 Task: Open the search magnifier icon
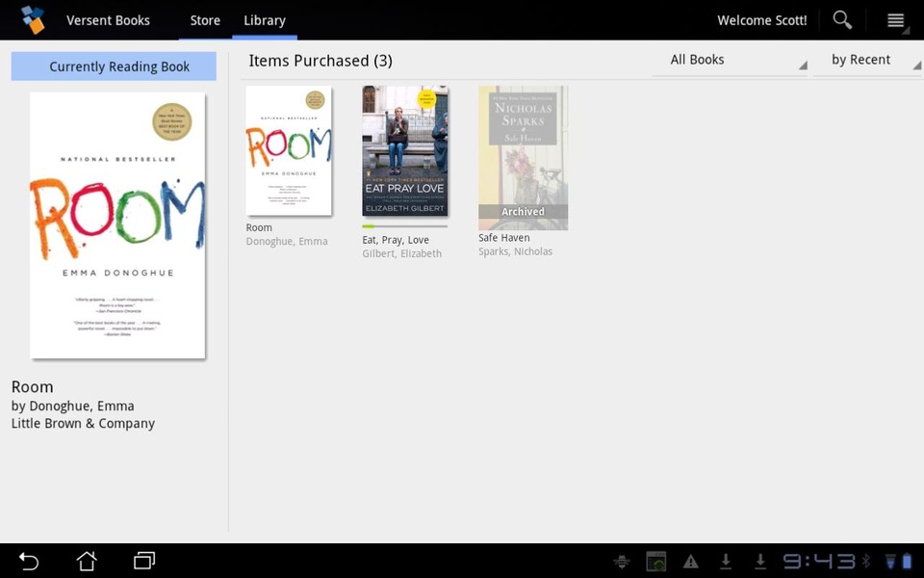[x=842, y=20]
